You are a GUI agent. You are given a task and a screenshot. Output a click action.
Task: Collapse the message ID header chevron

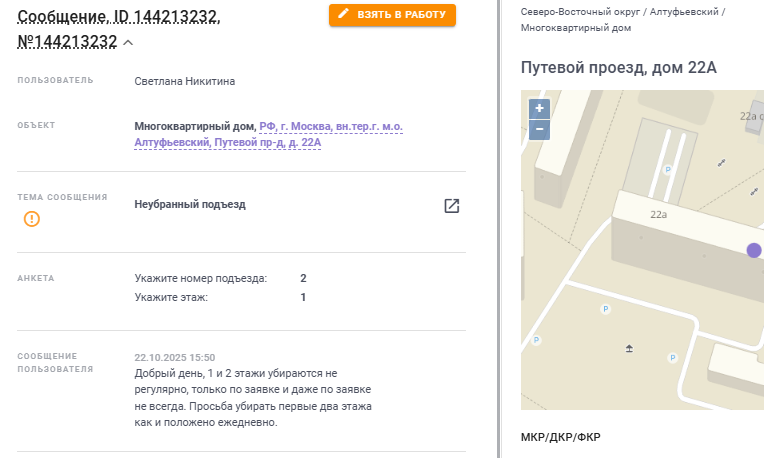click(x=128, y=42)
